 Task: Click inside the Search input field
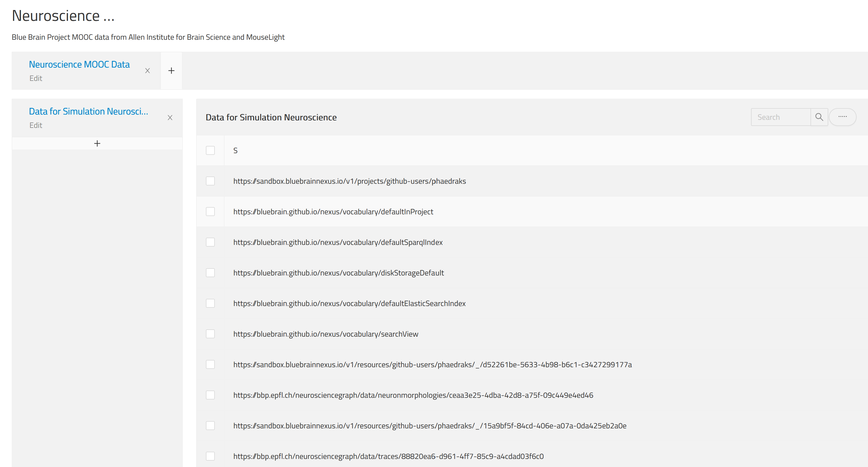coord(781,117)
